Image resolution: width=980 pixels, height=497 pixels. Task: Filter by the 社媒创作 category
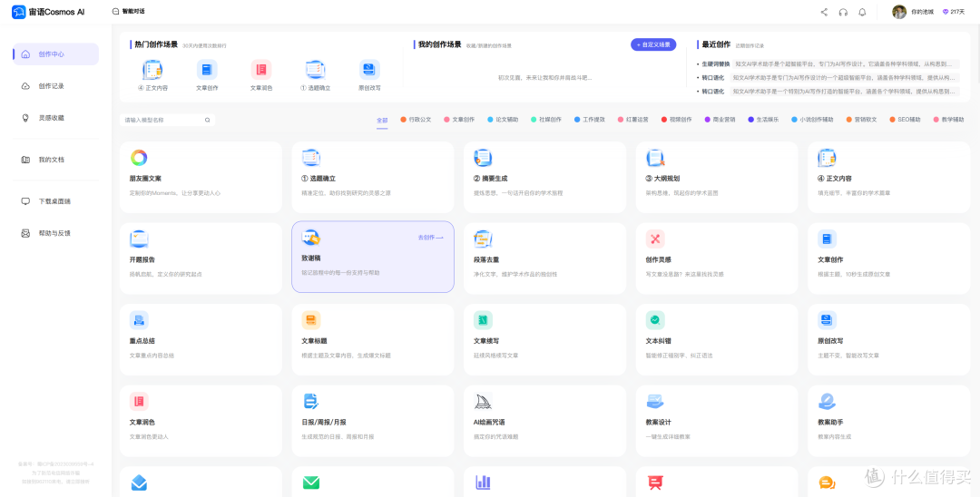[x=546, y=119]
